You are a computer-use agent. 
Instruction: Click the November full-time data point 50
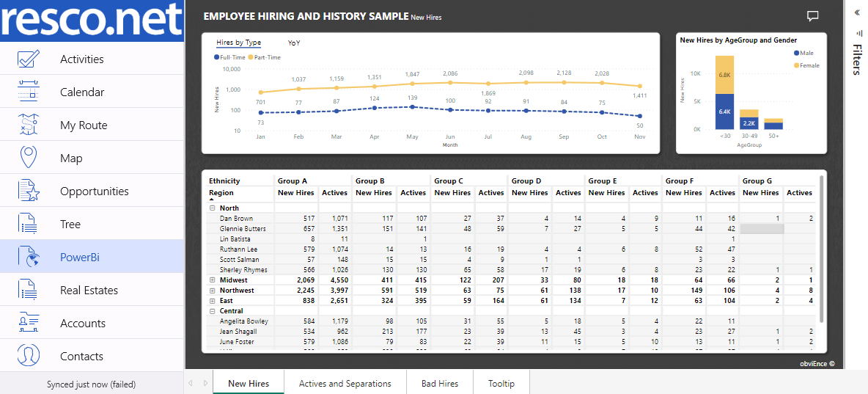[x=640, y=116]
